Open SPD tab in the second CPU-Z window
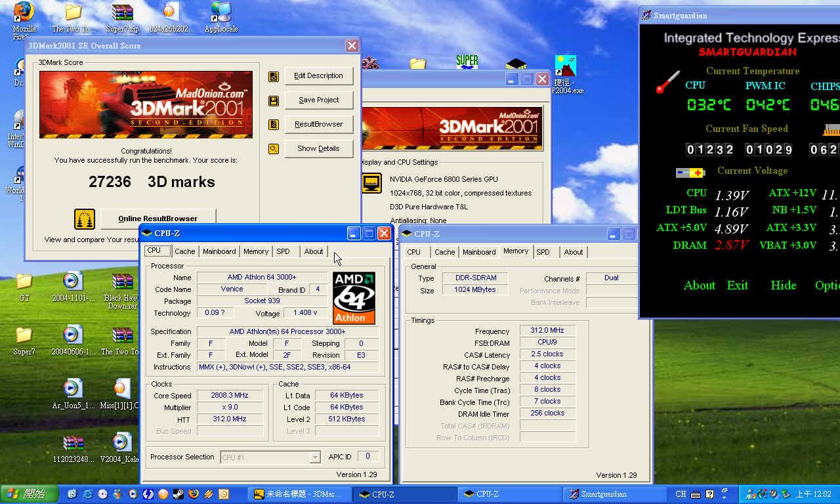The width and height of the screenshot is (840, 504). (x=543, y=252)
